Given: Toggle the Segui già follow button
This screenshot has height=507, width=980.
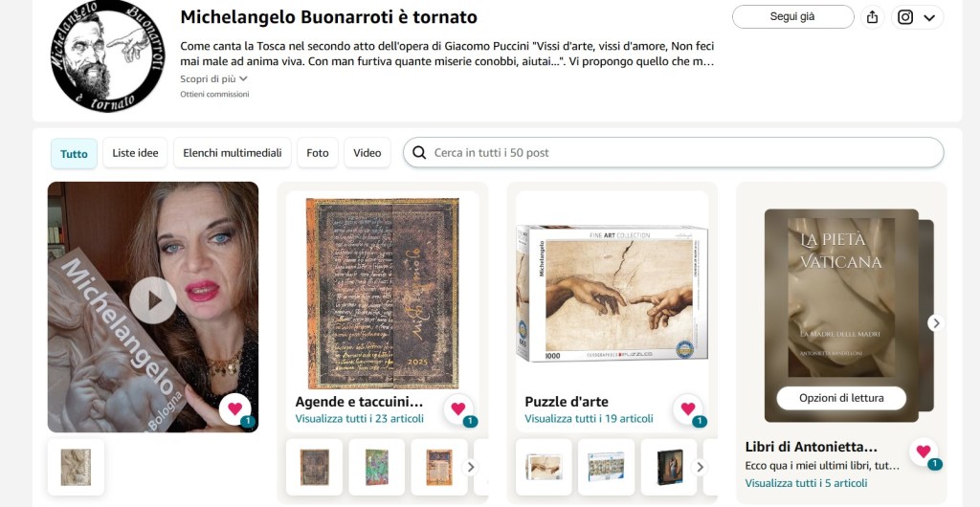Looking at the screenshot, I should (x=792, y=17).
